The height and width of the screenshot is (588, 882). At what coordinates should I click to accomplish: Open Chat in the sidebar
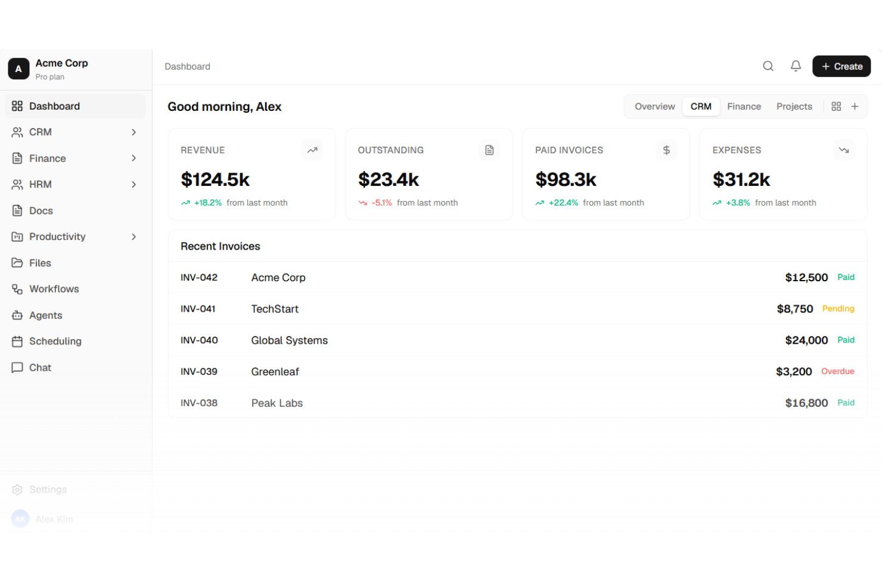pos(75,368)
